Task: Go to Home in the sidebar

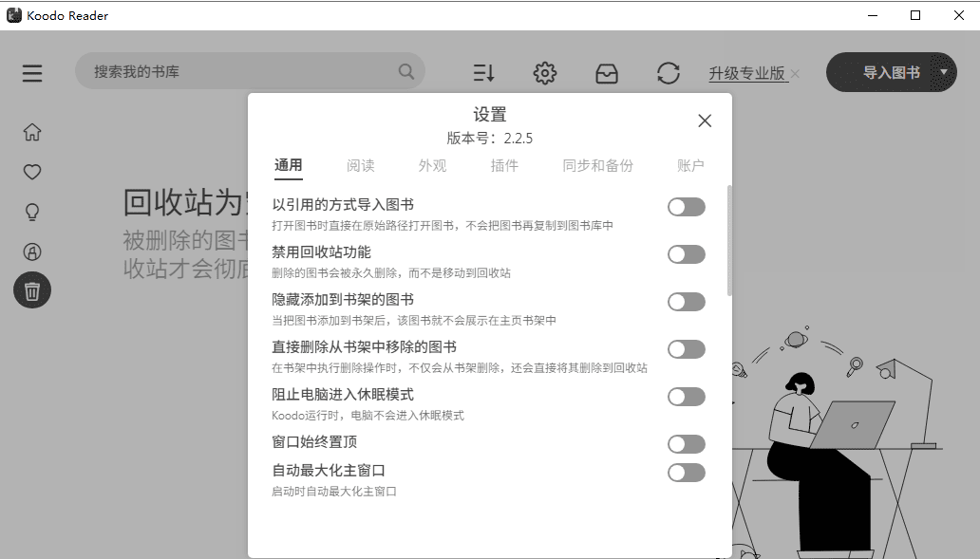Action: point(32,132)
